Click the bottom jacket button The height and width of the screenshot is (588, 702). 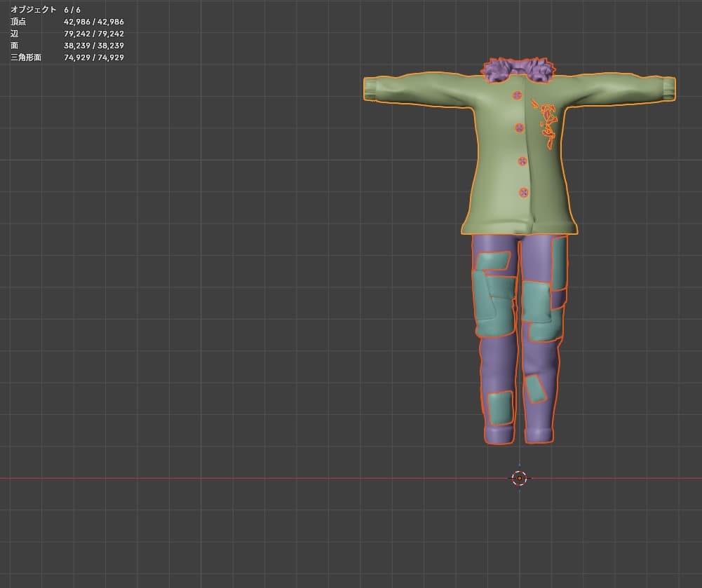(523, 193)
